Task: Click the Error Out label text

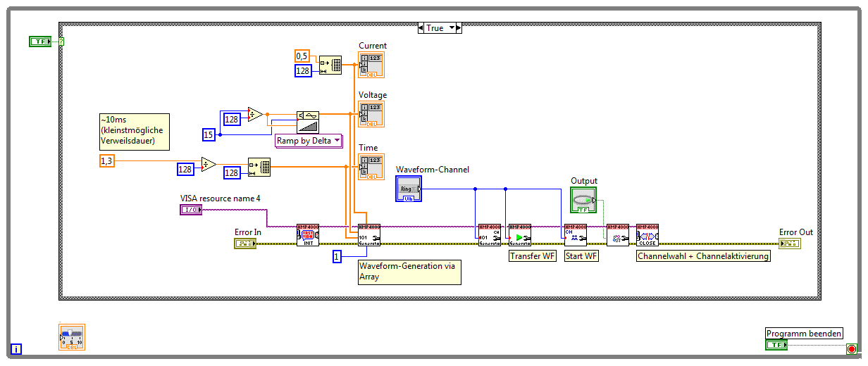Action: coord(796,232)
